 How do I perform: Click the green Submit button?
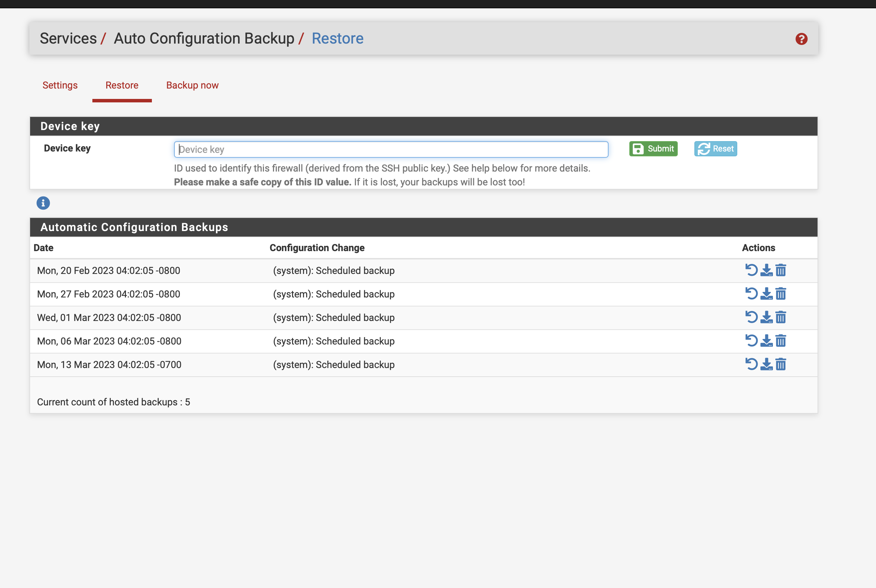click(x=653, y=149)
